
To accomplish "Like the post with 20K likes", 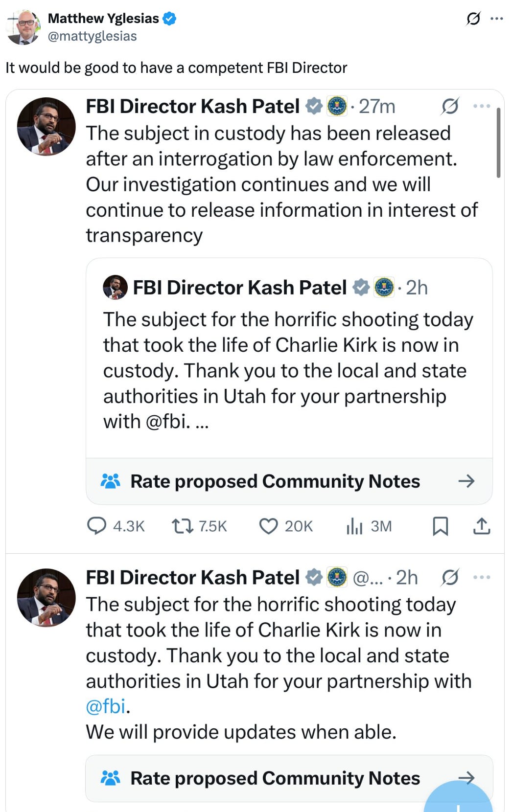I will click(268, 526).
